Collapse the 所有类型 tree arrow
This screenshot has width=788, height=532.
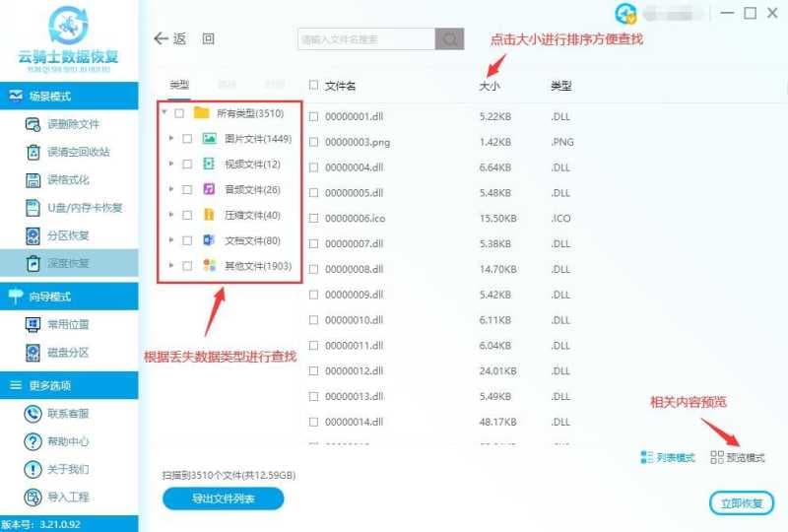pos(164,112)
